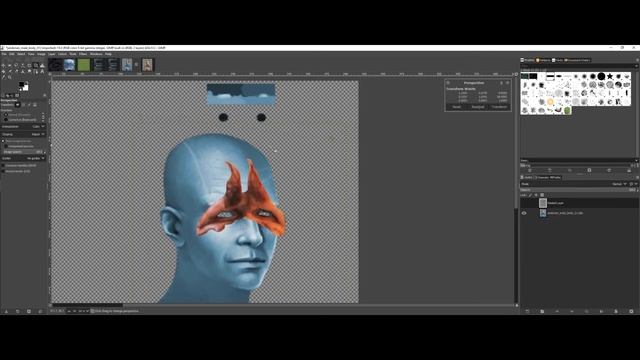Open the Interpolation dropdown
The width and height of the screenshot is (640, 360).
23,127
